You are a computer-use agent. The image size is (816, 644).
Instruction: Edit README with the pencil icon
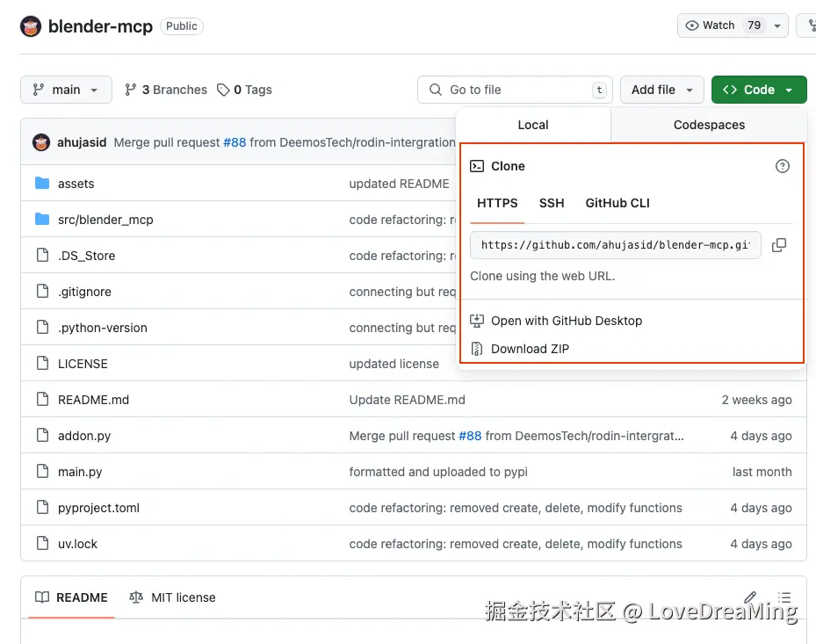point(750,597)
